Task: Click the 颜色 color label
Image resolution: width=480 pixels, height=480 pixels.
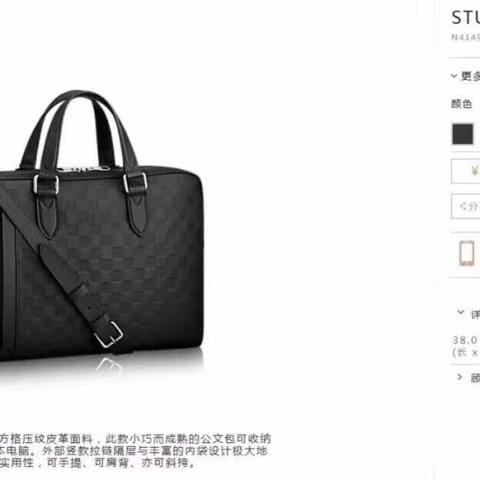Action: coord(462,104)
